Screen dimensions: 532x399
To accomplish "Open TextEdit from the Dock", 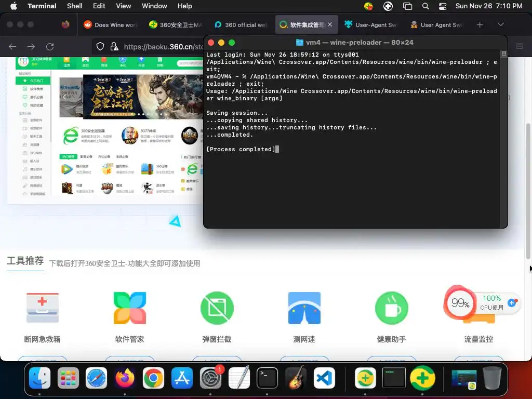I will tap(239, 378).
